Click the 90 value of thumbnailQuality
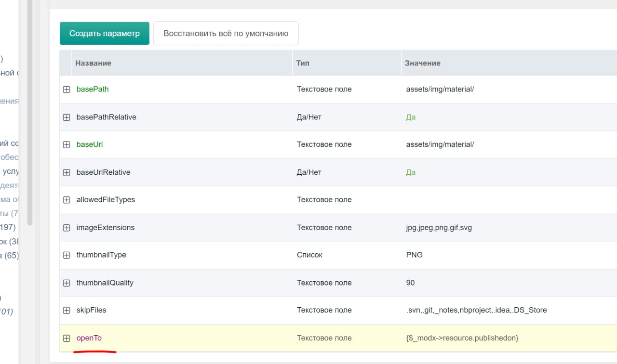Screen dimensions: 617x364 [x=411, y=283]
